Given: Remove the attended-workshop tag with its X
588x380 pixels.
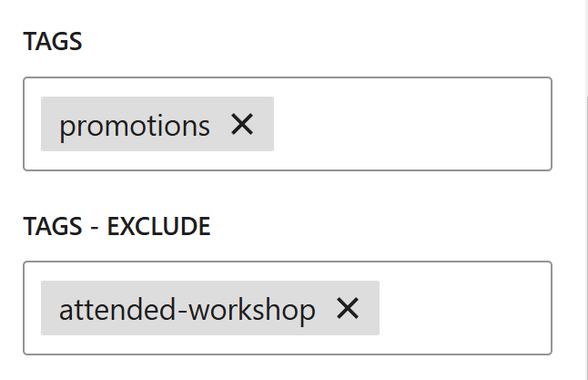Looking at the screenshot, I should [x=348, y=309].
